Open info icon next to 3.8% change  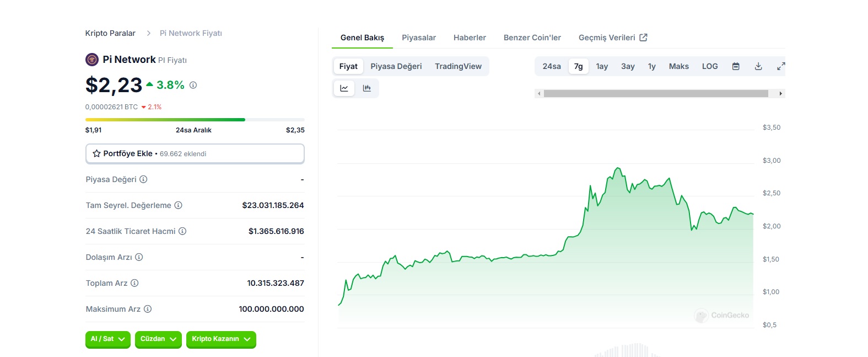(x=193, y=85)
